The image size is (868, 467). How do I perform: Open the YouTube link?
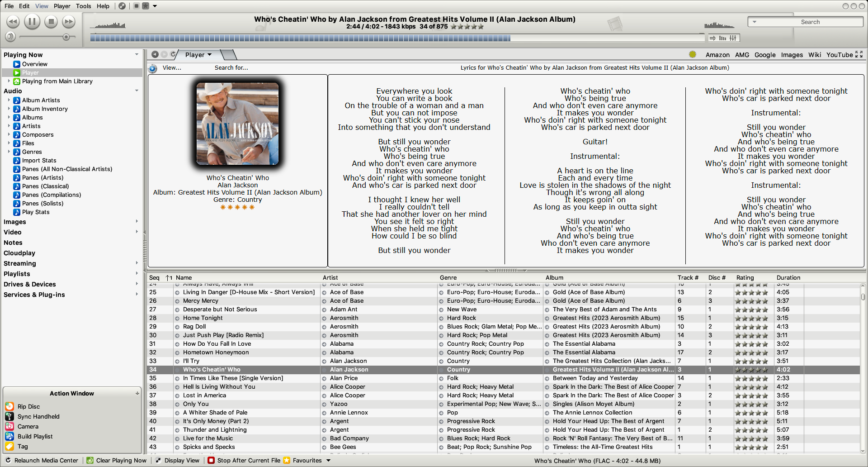coord(840,55)
